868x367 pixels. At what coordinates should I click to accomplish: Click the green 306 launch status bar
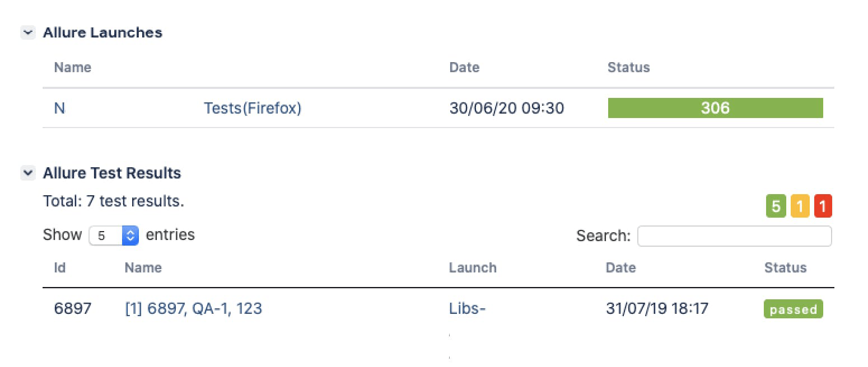(715, 107)
